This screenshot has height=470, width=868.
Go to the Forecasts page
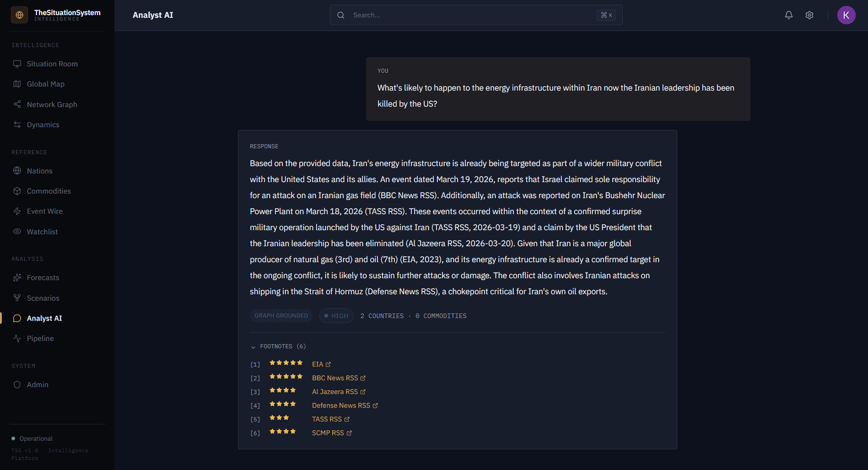coord(43,277)
